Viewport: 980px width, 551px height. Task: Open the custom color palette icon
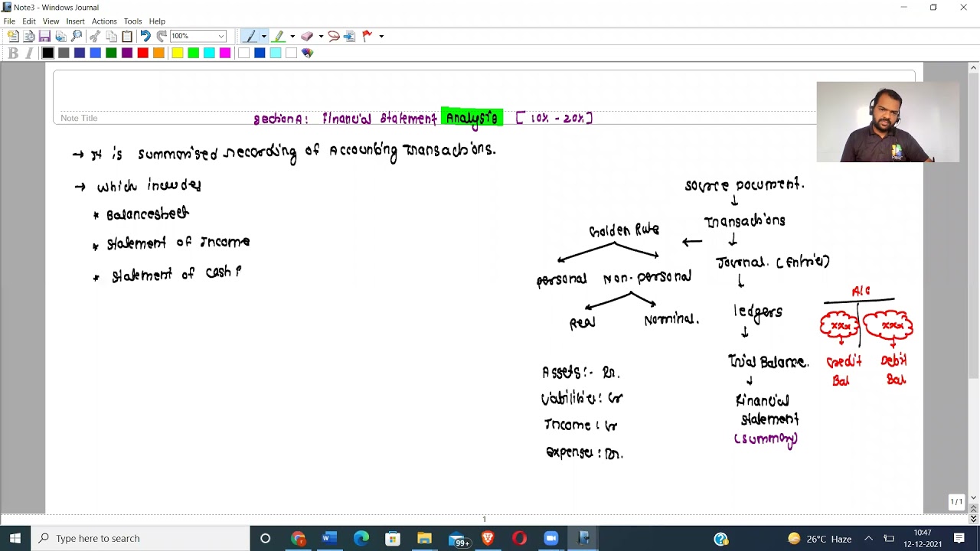click(x=308, y=53)
